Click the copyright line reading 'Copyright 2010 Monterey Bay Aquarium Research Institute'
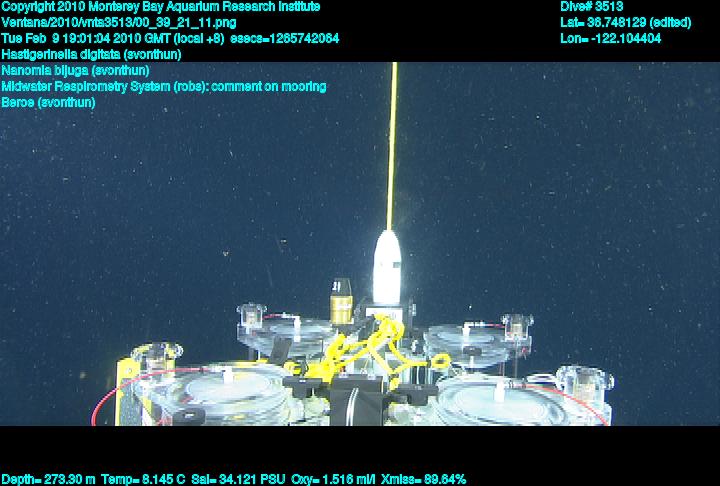The image size is (720, 486). 161,7
